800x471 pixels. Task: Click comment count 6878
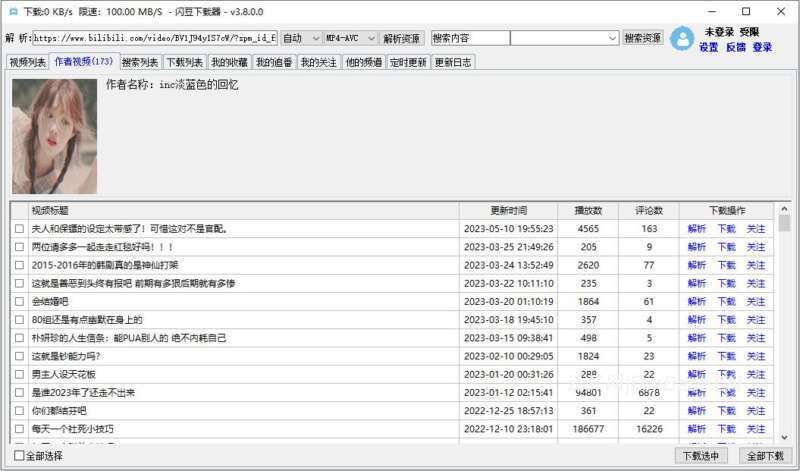point(649,393)
